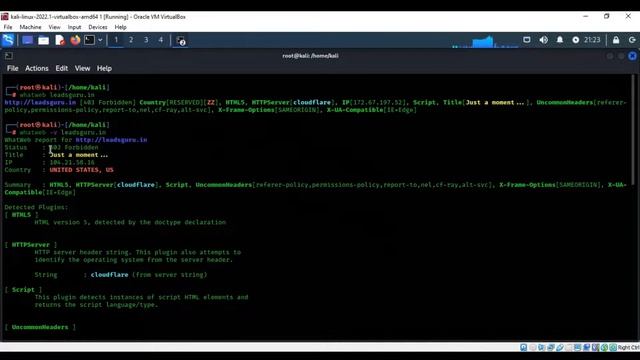Launch the text editor panel icon

pyautogui.click(x=60, y=40)
